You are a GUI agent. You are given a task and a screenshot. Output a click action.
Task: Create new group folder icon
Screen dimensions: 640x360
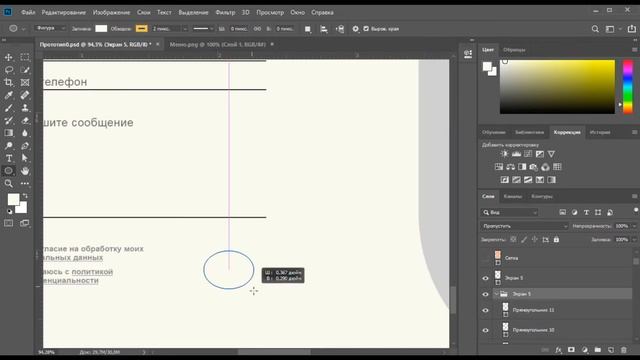pos(598,350)
